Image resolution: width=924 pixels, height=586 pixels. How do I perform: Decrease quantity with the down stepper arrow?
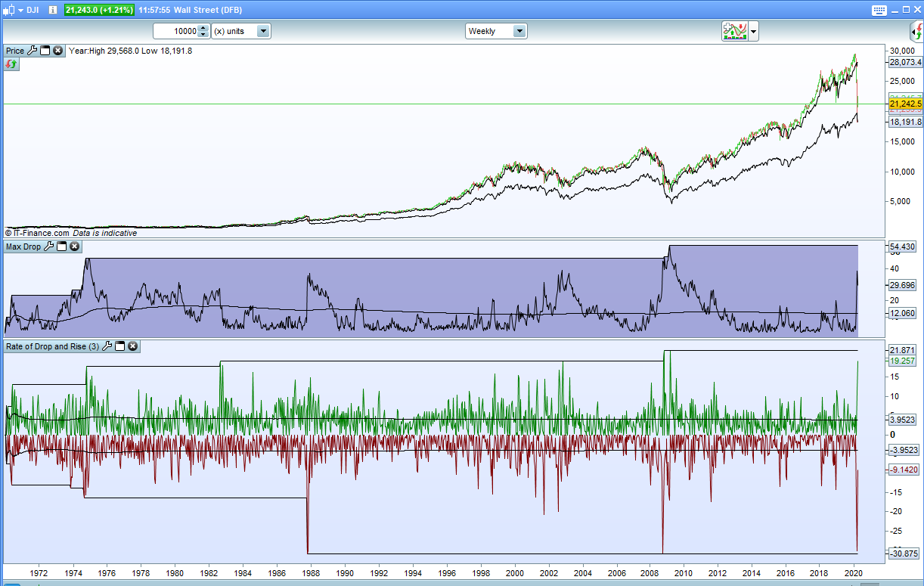coord(203,35)
